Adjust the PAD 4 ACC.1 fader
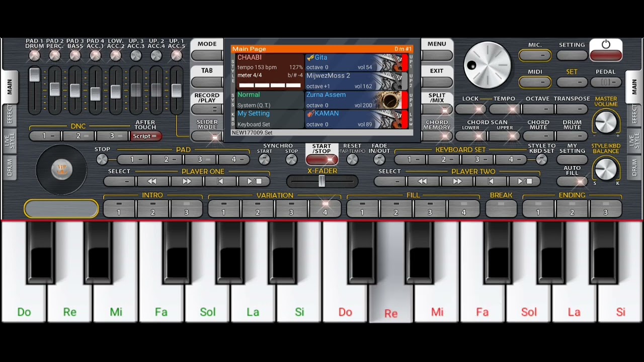Screen dimensions: 644x362 (96, 94)
